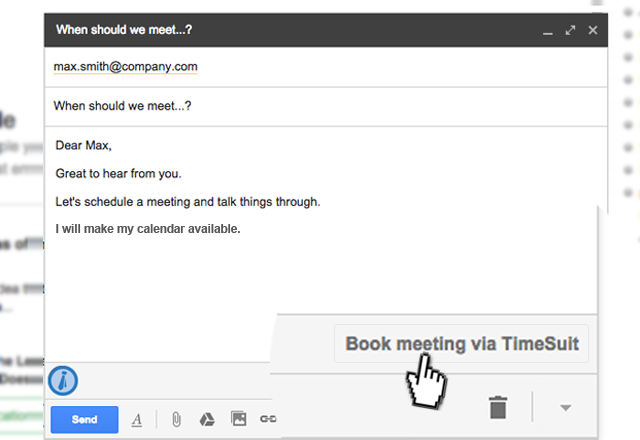Attach a file with paperclip icon
This screenshot has width=640, height=440.
pyautogui.click(x=176, y=419)
